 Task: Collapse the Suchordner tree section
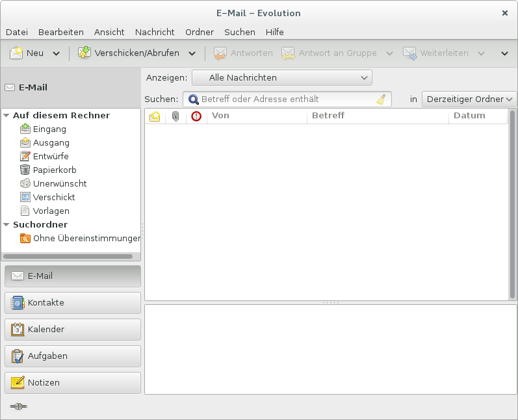pos(6,225)
